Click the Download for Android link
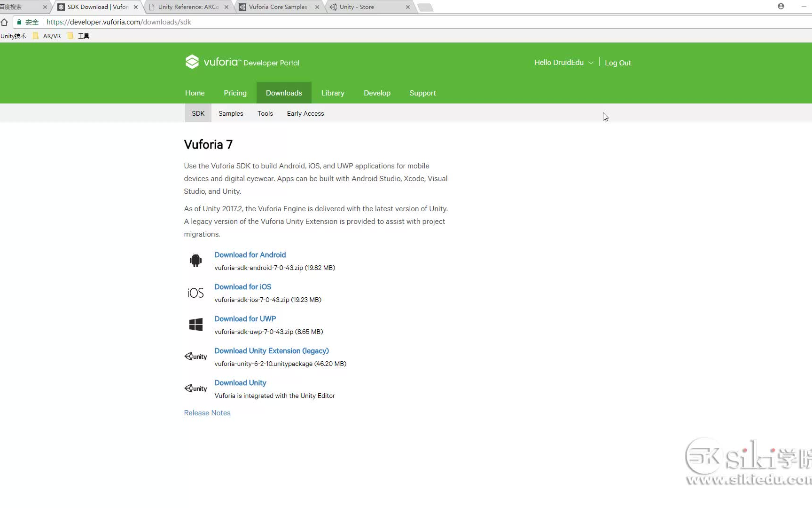 [x=250, y=254]
